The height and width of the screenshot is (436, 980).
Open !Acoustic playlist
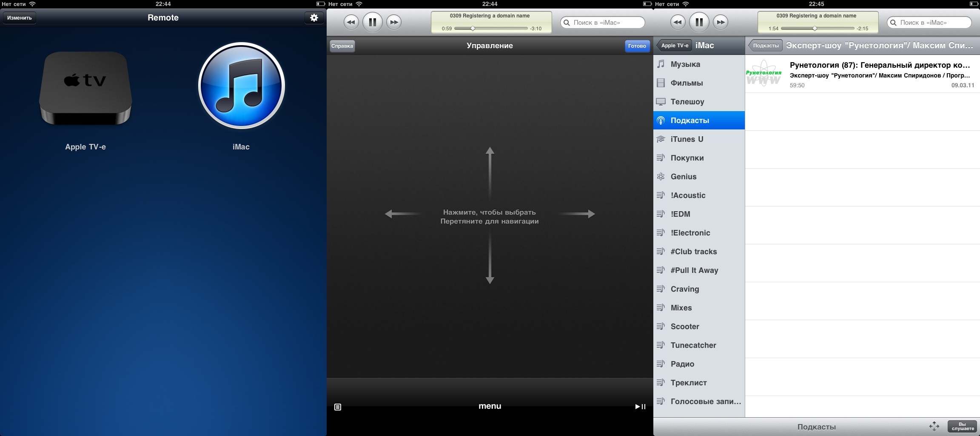699,195
